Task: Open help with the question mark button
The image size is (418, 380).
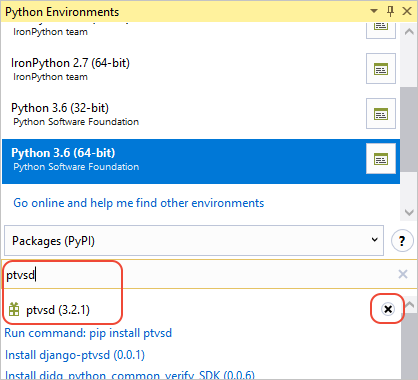Action: [x=402, y=240]
